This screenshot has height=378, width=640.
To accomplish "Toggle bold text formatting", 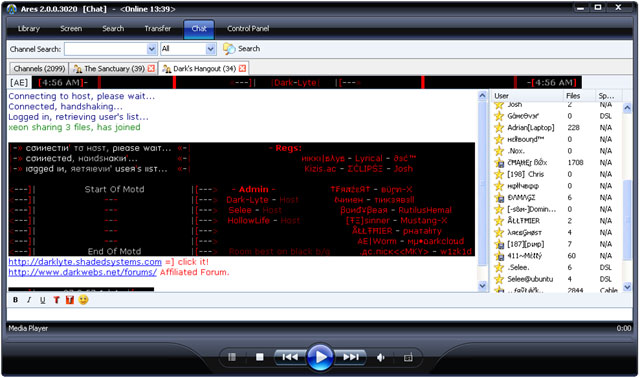I will 16,300.
